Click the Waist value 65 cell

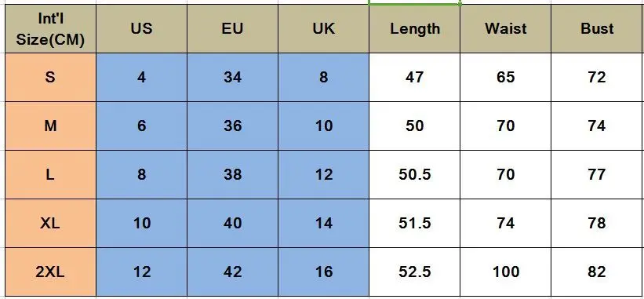click(506, 77)
